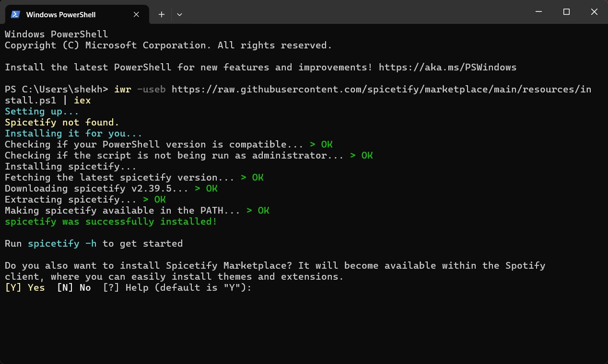Click the X icon on the PowerShell tab
608x364 pixels.
click(x=136, y=14)
